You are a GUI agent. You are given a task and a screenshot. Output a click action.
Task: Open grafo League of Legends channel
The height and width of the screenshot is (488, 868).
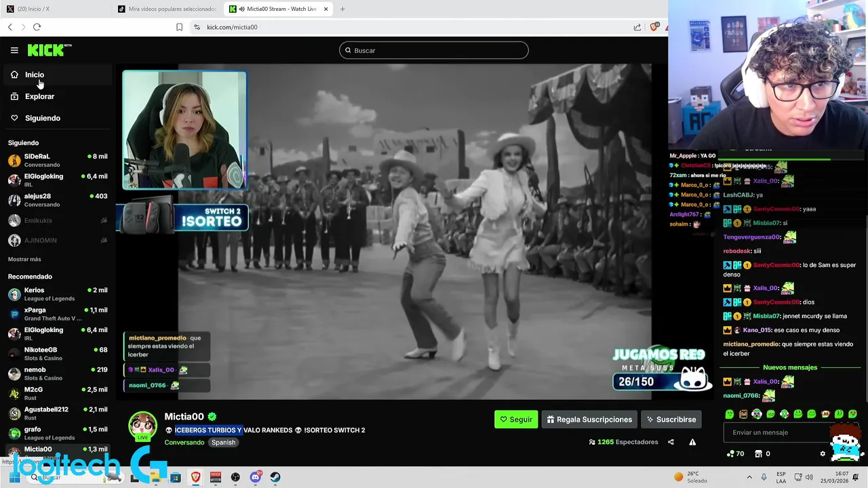click(x=57, y=433)
